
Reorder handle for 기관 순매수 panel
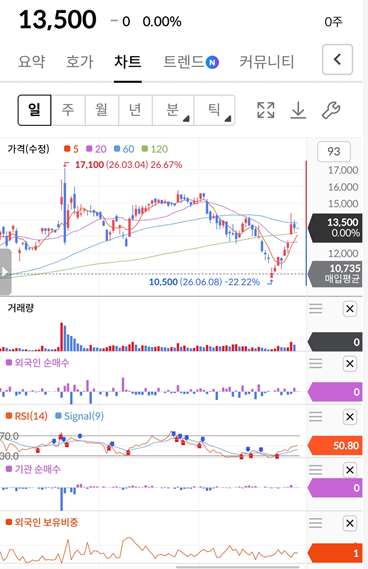click(315, 470)
